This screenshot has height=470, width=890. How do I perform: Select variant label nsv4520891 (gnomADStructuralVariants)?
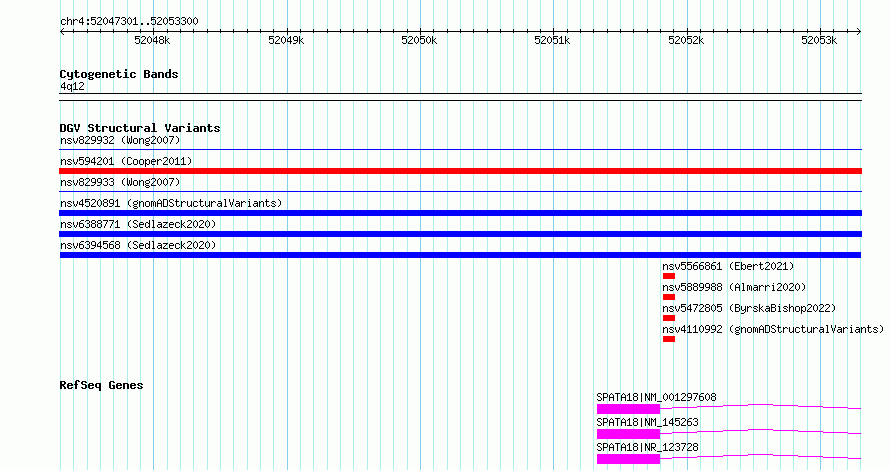coord(171,203)
